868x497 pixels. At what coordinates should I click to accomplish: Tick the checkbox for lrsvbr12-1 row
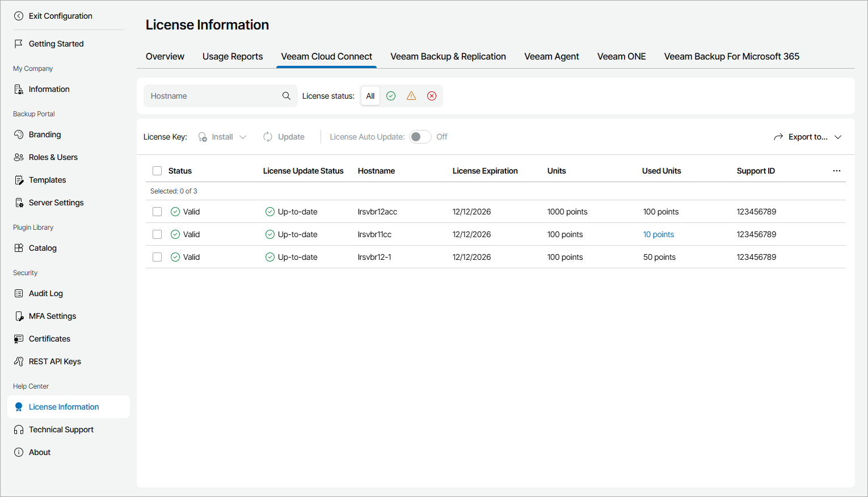pos(157,257)
